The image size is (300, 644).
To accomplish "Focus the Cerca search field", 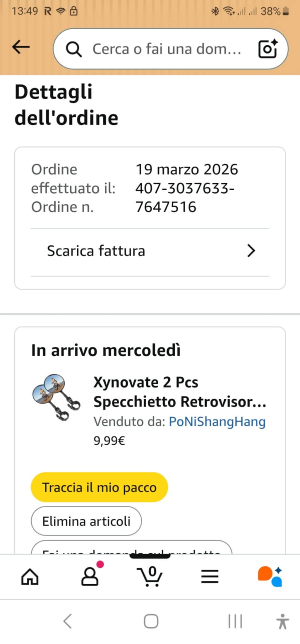I will coord(166,49).
